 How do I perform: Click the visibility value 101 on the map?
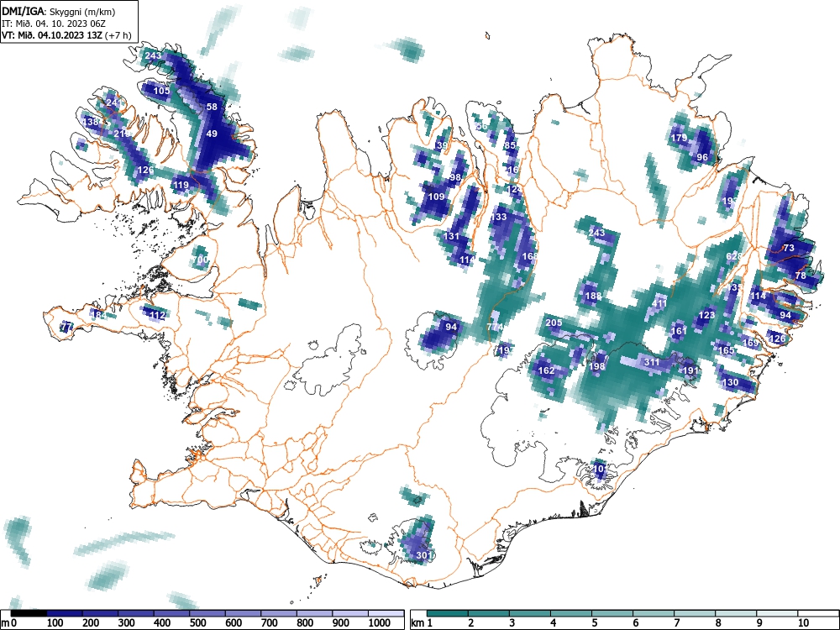pos(601,469)
